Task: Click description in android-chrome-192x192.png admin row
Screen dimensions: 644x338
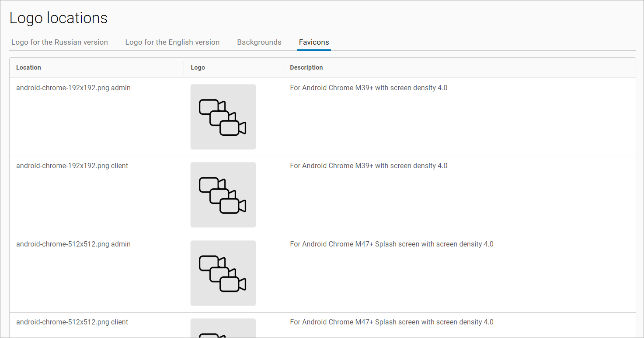Action: point(369,88)
